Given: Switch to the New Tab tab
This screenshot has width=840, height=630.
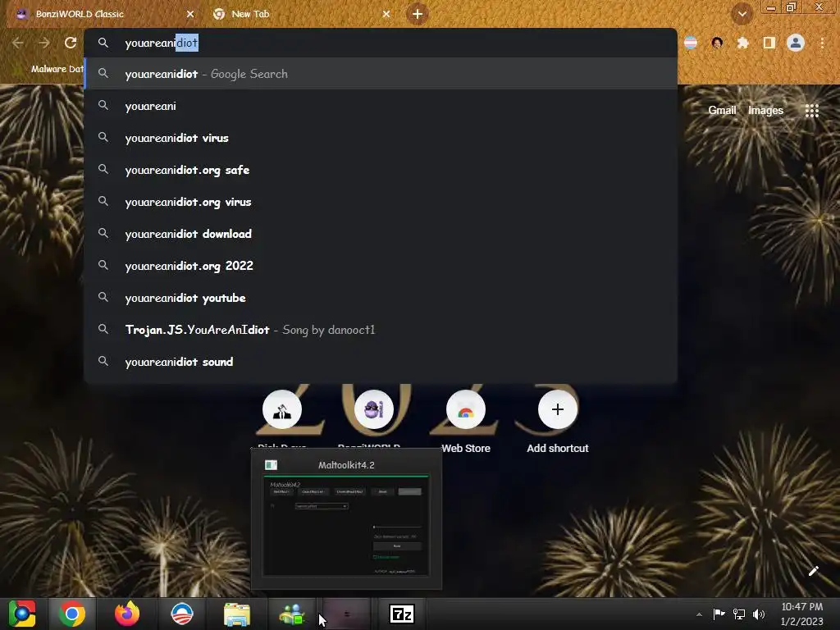Looking at the screenshot, I should (x=301, y=14).
